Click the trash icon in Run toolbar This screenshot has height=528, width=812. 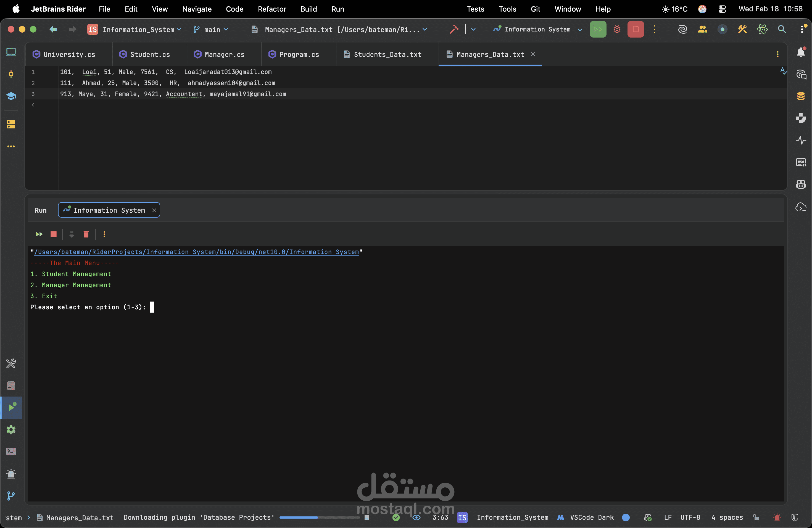coord(86,234)
